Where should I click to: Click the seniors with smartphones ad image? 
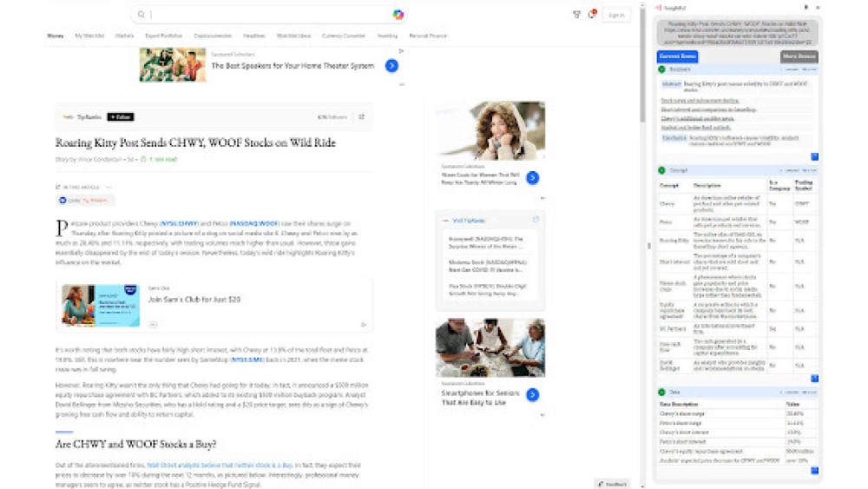pos(491,347)
